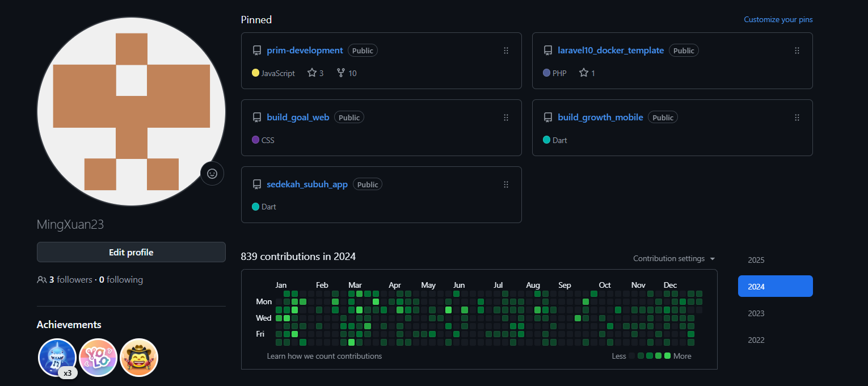Click the Edit profile button
868x386 pixels.
131,252
